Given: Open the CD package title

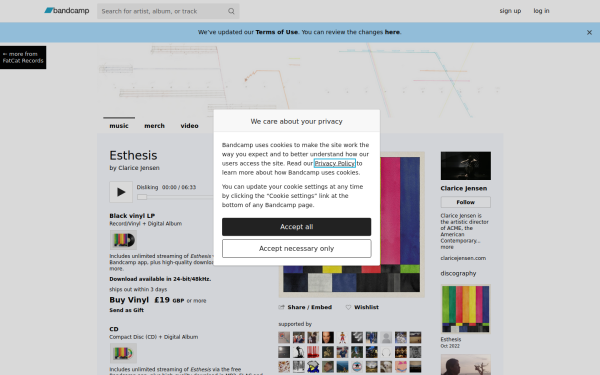Looking at the screenshot, I should (x=114, y=329).
